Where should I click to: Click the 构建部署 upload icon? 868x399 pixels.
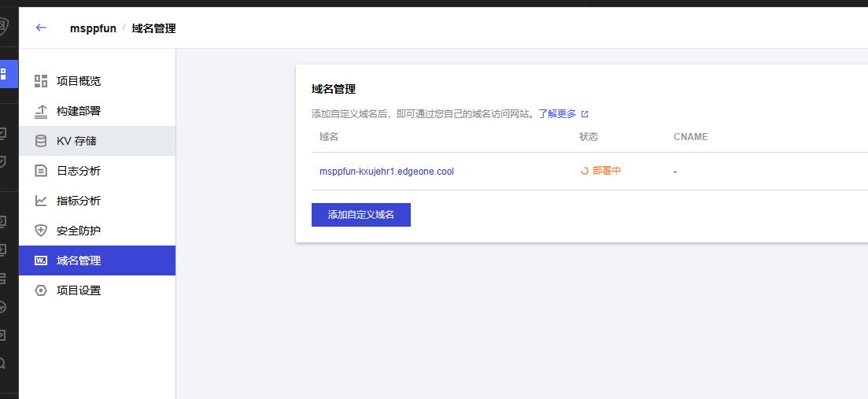pyautogui.click(x=41, y=111)
